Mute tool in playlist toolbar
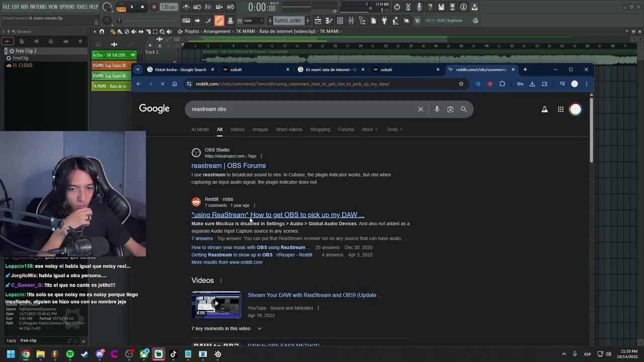Screen dimensions: 644x362 click(x=134, y=31)
